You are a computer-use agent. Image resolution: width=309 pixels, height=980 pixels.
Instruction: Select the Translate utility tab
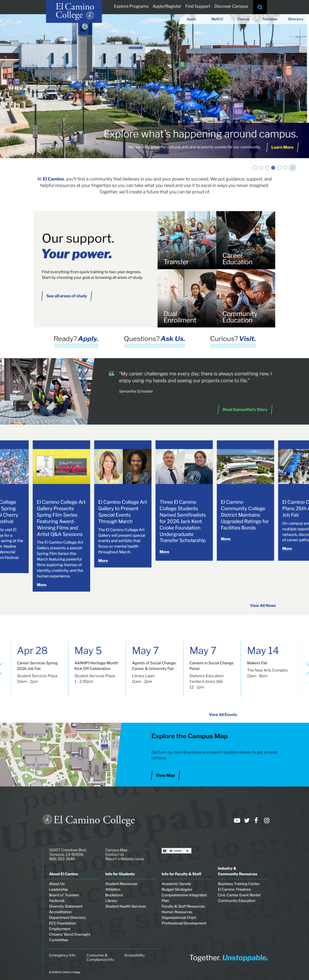point(270,19)
